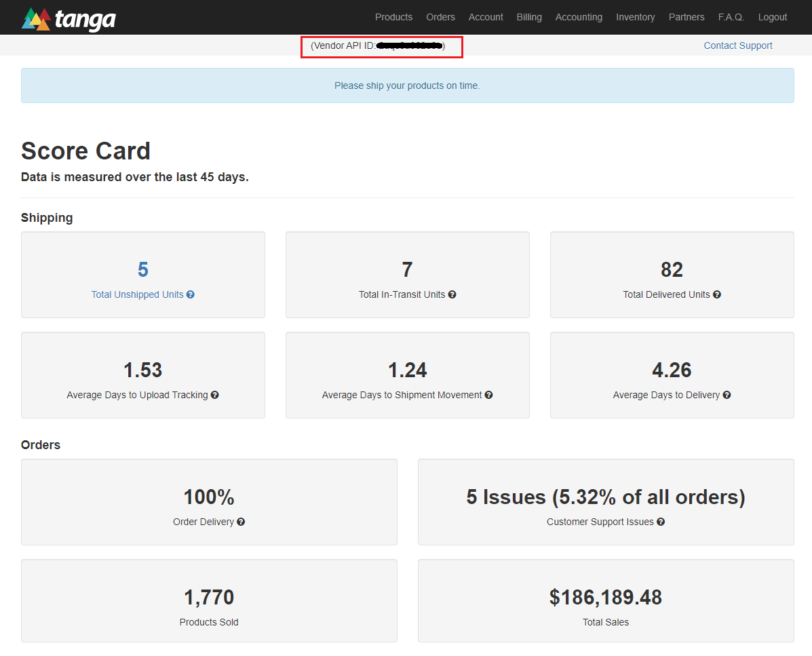Open the Inventory page
The height and width of the screenshot is (656, 812).
coord(635,16)
